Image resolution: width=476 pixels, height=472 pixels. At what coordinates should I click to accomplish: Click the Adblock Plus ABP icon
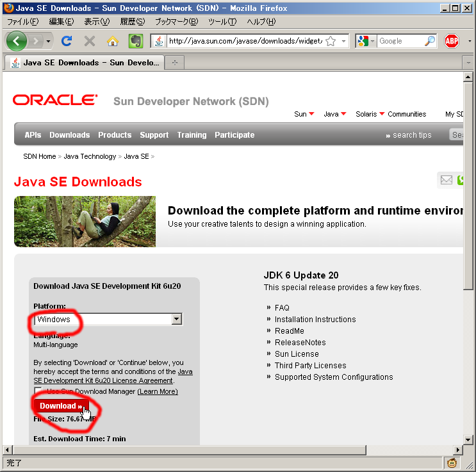click(x=452, y=41)
